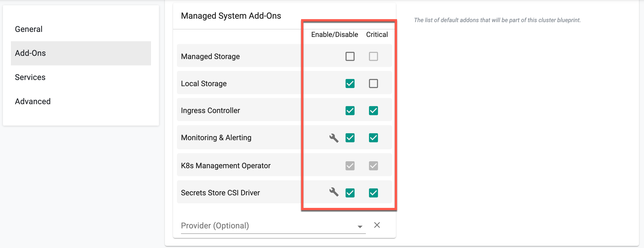
Task: Click the enabled checkbox icon for Secrets Store CSI Driver
Action: (x=350, y=192)
